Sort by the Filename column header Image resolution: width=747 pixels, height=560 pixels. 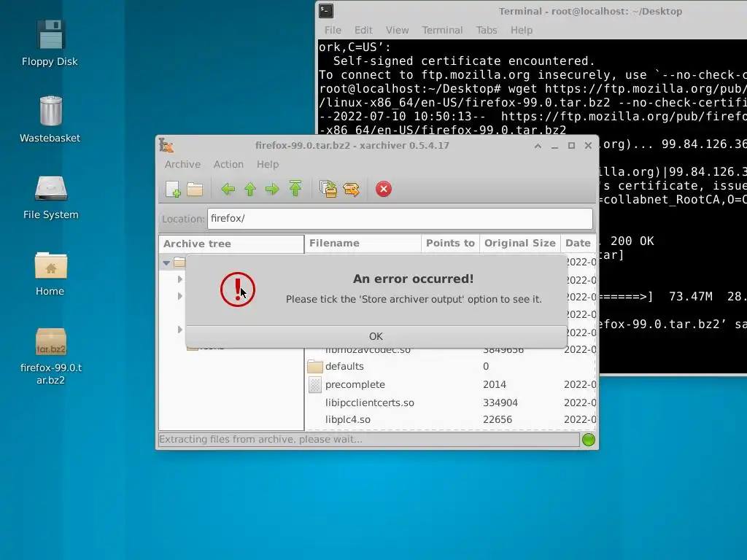pos(363,244)
